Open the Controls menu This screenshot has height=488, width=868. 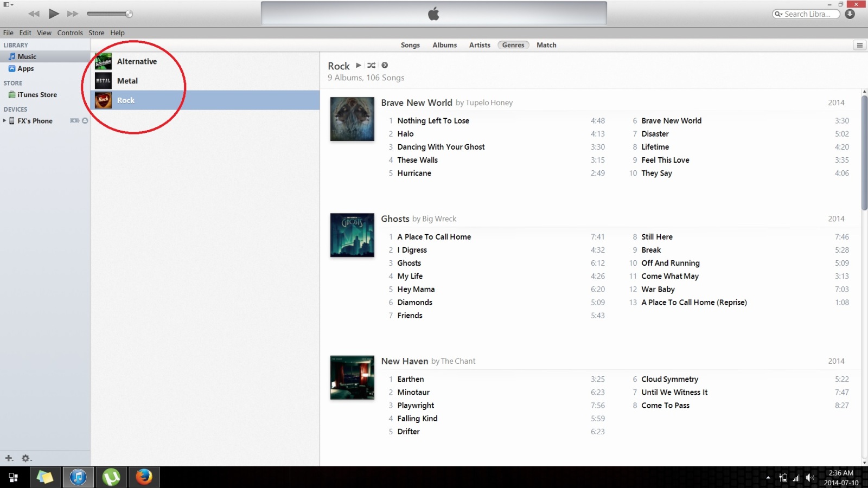coord(70,33)
